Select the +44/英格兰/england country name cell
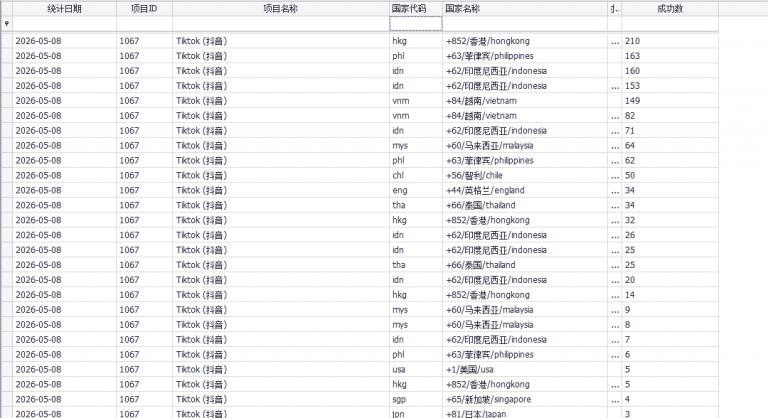 click(x=525, y=191)
